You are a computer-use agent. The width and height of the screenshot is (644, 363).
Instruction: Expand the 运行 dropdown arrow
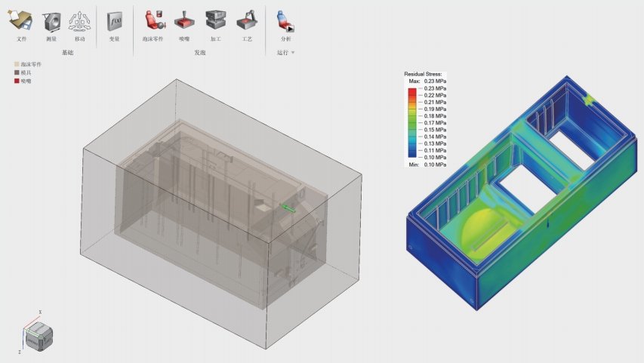pos(293,53)
